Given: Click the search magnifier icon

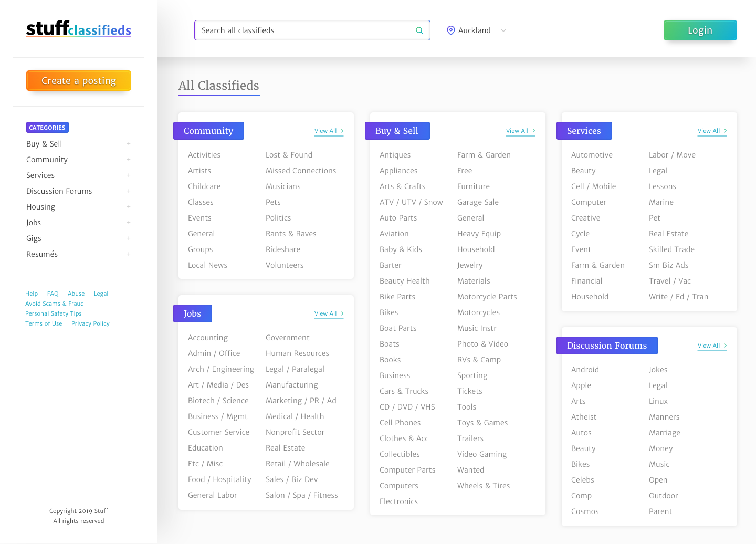Looking at the screenshot, I should coord(419,30).
